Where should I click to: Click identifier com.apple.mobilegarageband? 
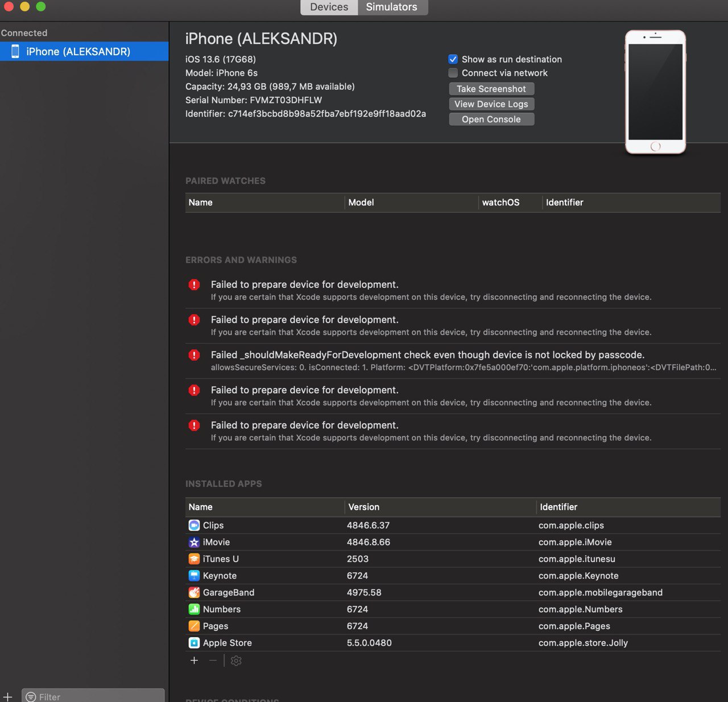point(601,592)
